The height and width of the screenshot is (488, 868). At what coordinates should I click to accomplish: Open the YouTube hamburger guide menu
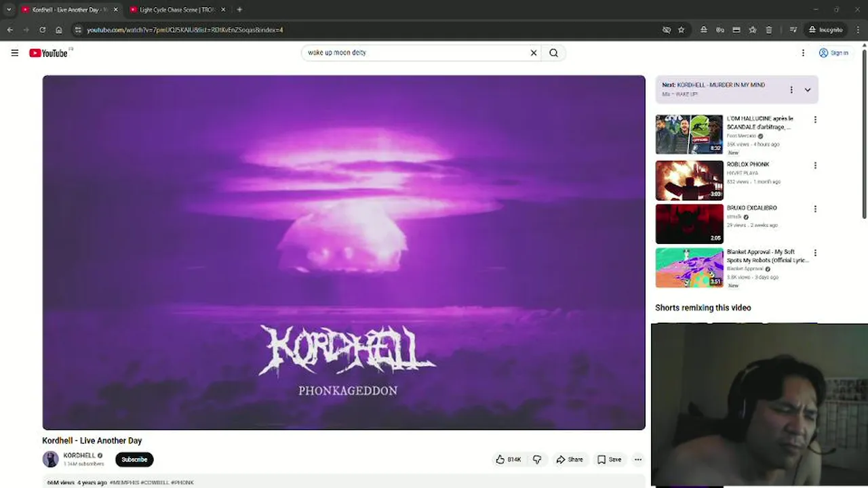click(14, 53)
